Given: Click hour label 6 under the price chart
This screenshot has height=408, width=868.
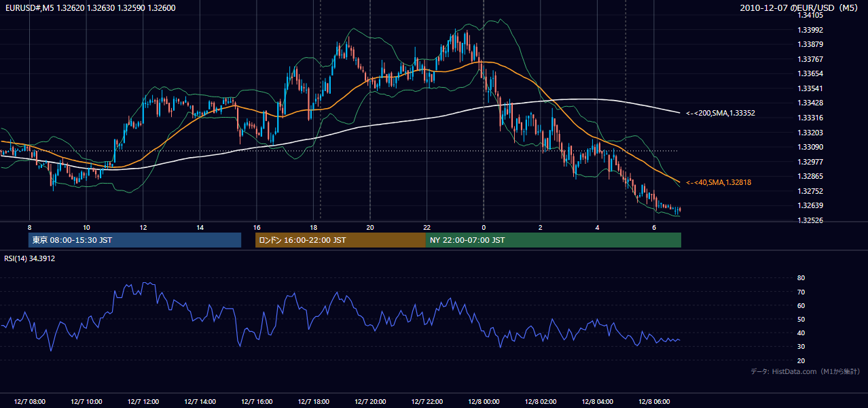Looking at the screenshot, I should (x=653, y=227).
